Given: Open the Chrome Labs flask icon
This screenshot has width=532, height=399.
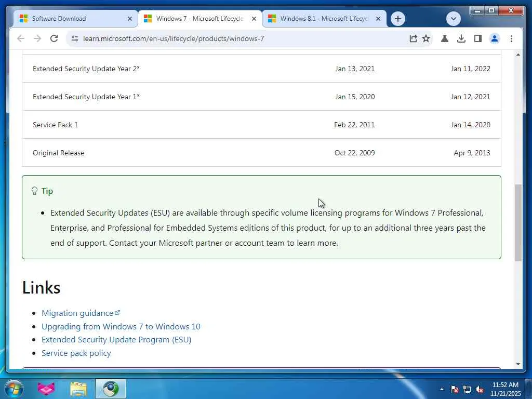Looking at the screenshot, I should pos(445,38).
